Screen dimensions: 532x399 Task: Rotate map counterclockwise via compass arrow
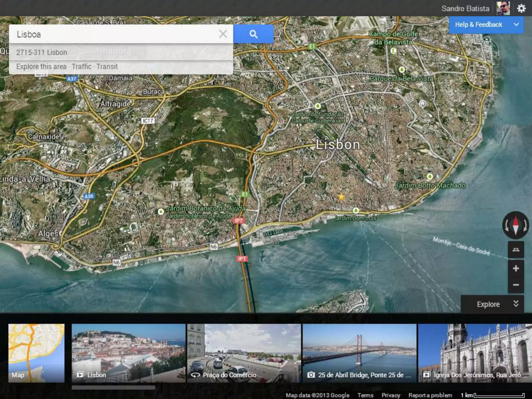pos(507,225)
